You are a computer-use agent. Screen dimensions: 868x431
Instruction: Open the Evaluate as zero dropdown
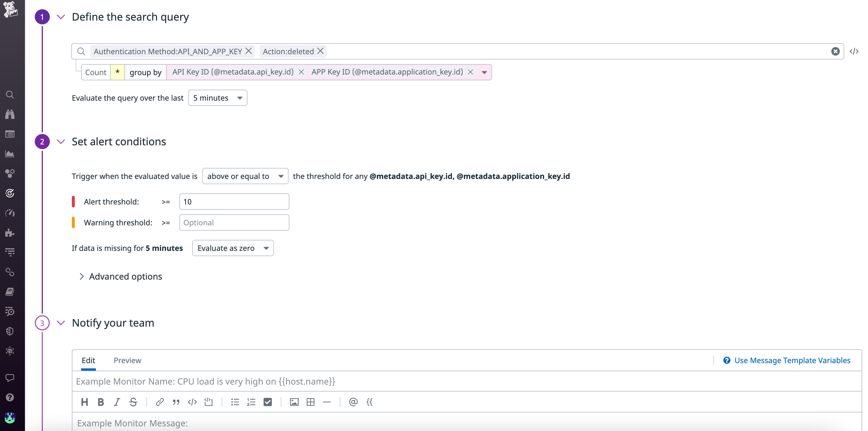232,248
